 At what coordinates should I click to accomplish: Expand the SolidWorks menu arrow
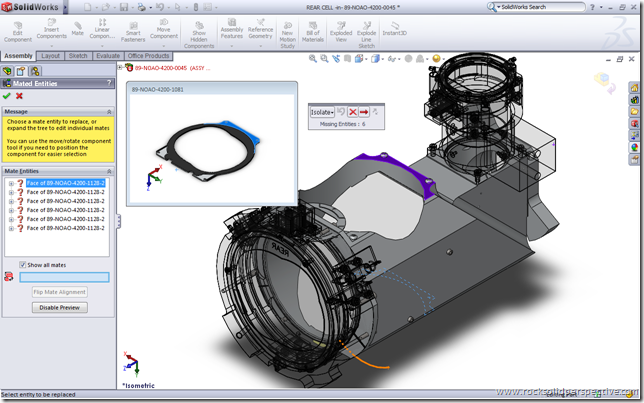(x=66, y=7)
